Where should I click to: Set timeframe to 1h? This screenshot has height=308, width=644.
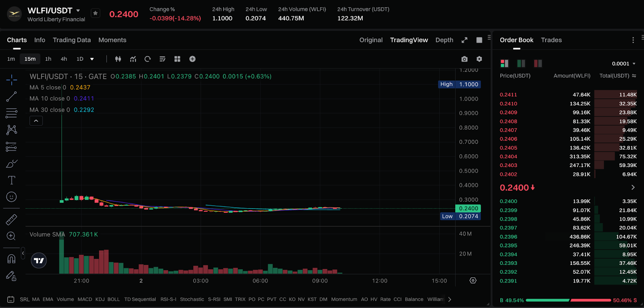pos(48,59)
